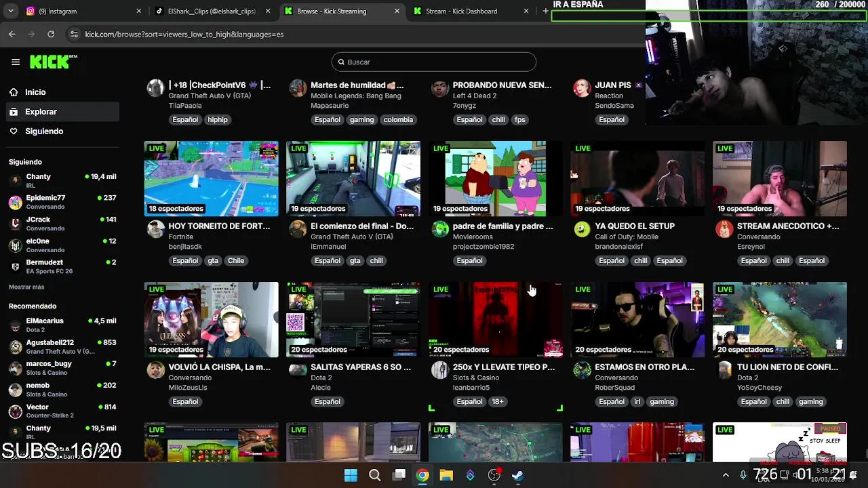Open nemob recommended channel
This screenshot has height=488, width=868.
pos(62,389)
